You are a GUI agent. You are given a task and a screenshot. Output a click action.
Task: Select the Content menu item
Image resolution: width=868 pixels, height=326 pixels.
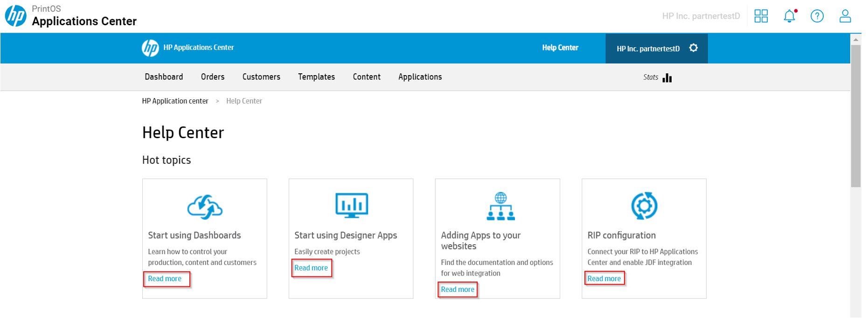pos(367,77)
